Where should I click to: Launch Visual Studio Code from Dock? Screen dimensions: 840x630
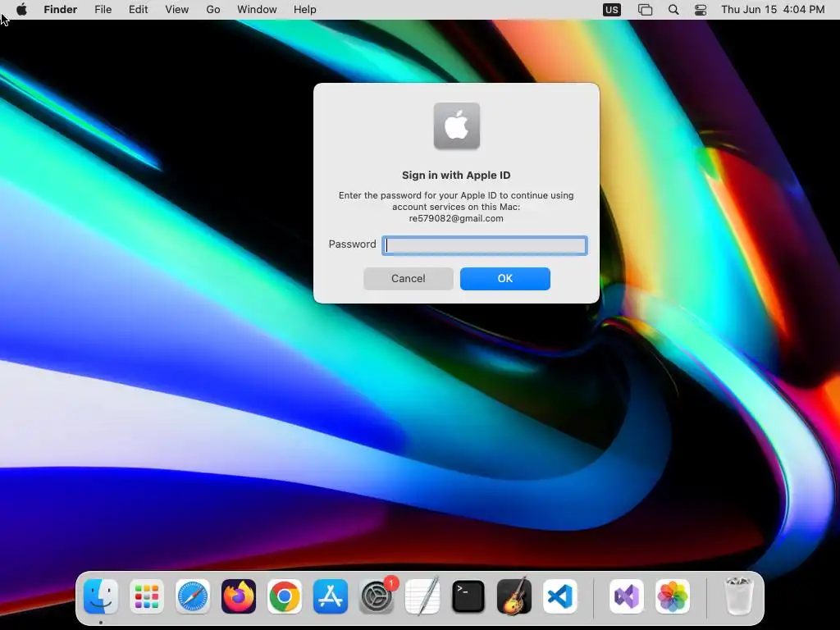(559, 596)
